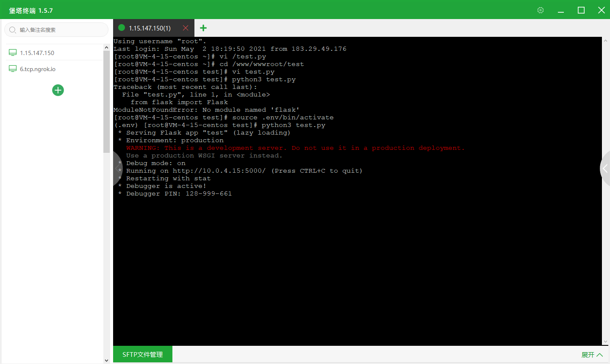
Task: Click the 'Using username "root"' line
Action: 160,41
